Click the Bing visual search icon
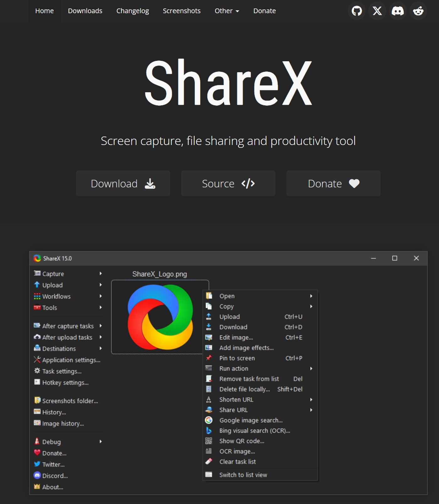 coord(209,431)
